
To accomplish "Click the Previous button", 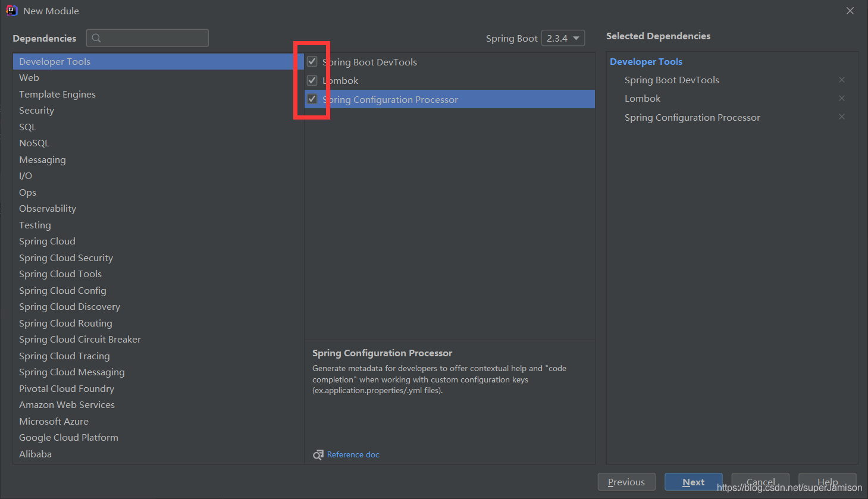I will pos(626,482).
